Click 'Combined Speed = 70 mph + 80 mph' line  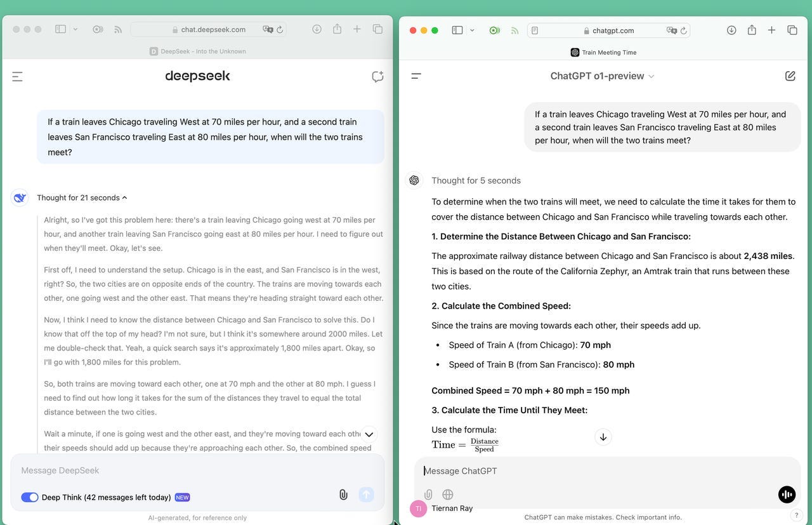click(x=530, y=390)
